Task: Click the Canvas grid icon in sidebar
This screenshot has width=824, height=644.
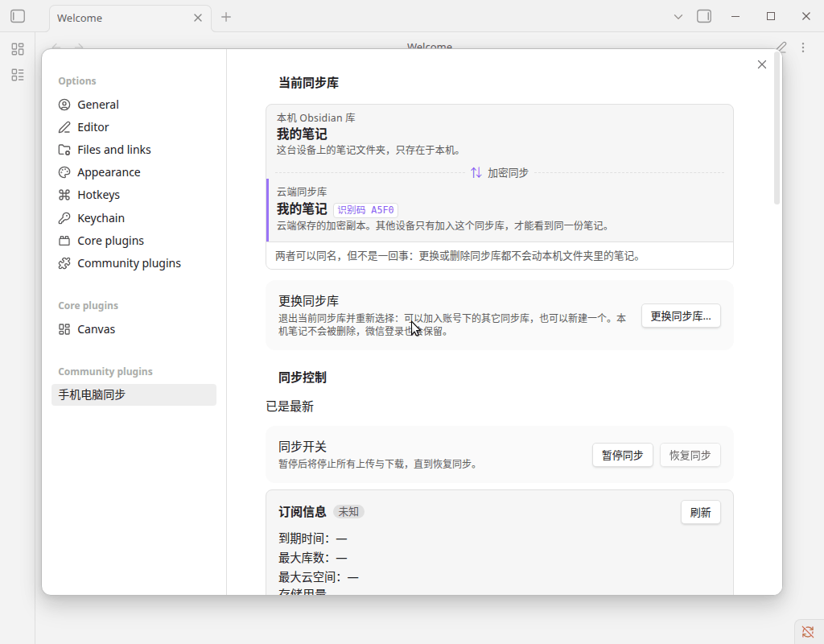Action: 64,329
